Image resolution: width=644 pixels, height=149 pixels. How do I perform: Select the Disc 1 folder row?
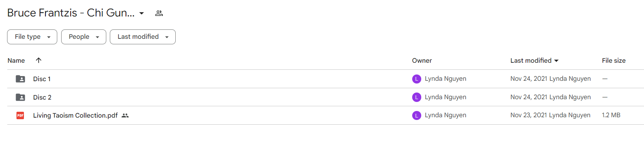coord(326,79)
